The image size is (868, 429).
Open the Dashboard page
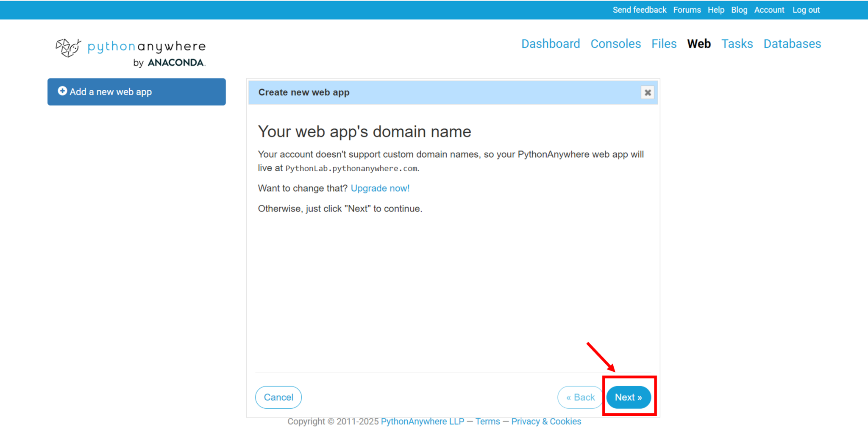[550, 44]
